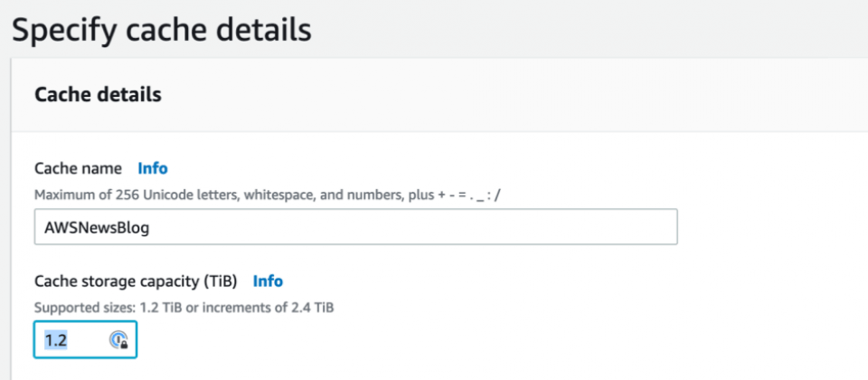Click the highlighted 1.2 value
Image resolution: width=868 pixels, height=380 pixels.
56,340
